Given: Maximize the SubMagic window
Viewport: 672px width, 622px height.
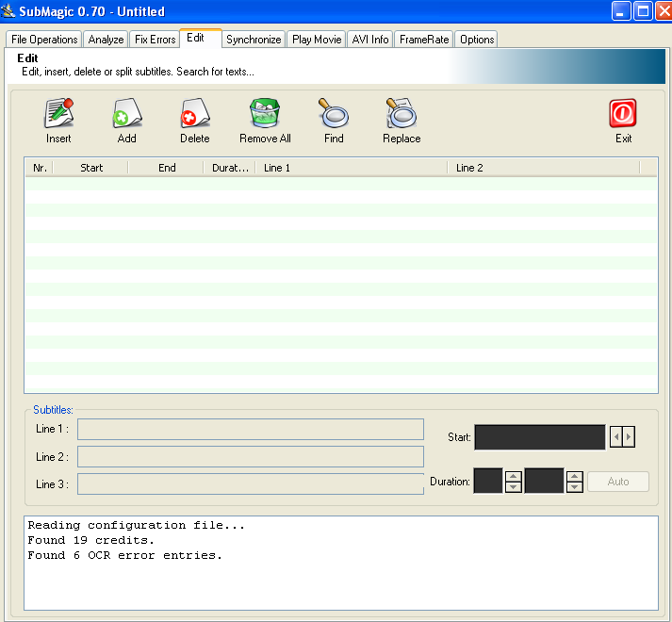Looking at the screenshot, I should tap(643, 11).
